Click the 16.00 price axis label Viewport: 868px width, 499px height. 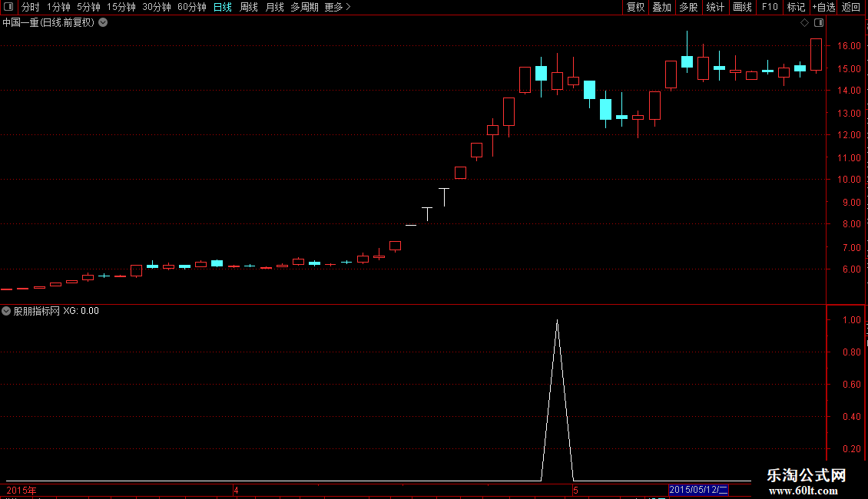[849, 46]
